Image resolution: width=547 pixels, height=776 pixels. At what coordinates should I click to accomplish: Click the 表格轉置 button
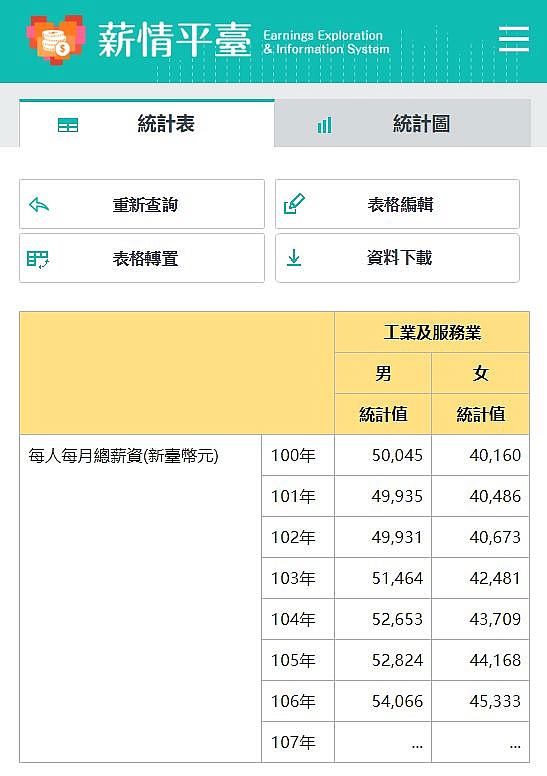[x=142, y=258]
